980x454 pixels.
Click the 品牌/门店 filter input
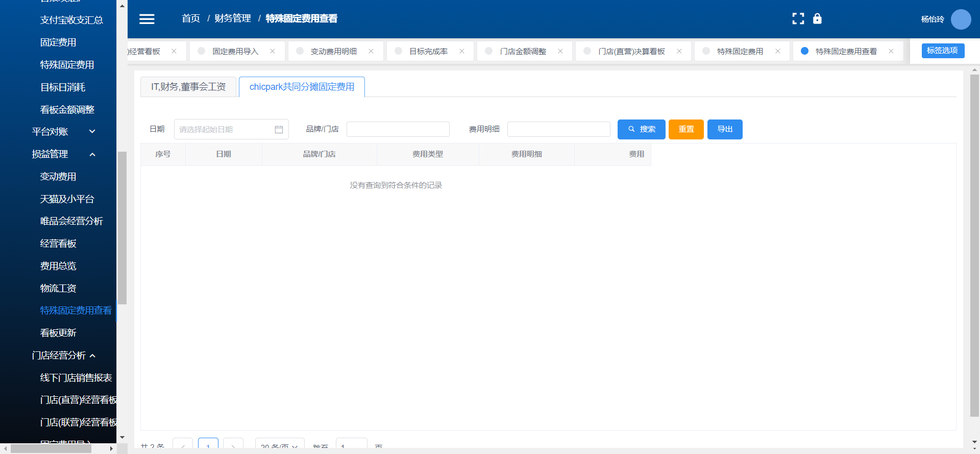click(x=398, y=129)
